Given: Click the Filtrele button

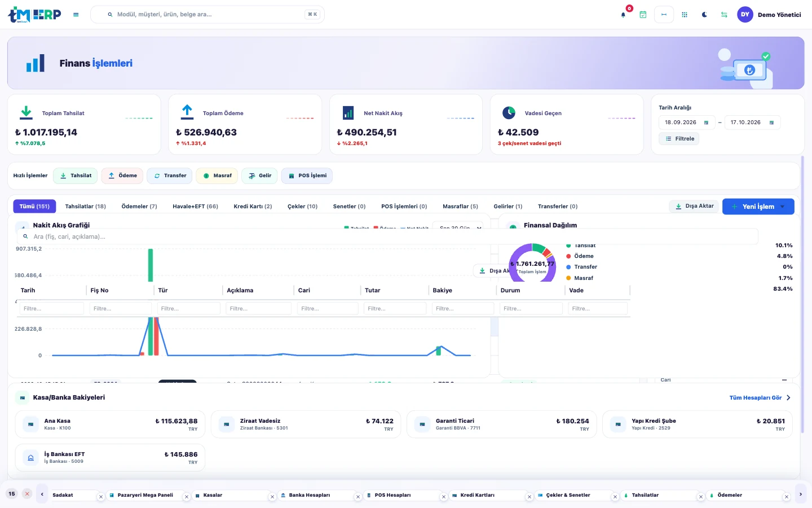Looking at the screenshot, I should [679, 139].
